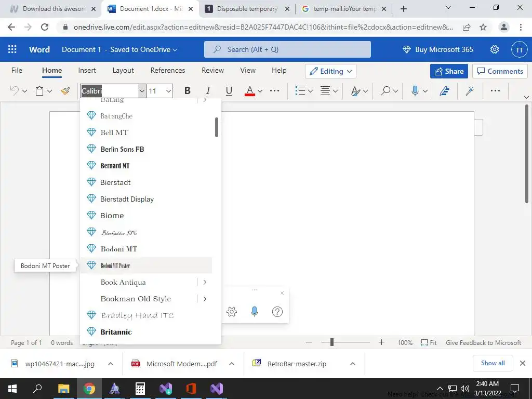Screen dimensions: 532x399
Task: Click Show all downloads
Action: (493, 363)
